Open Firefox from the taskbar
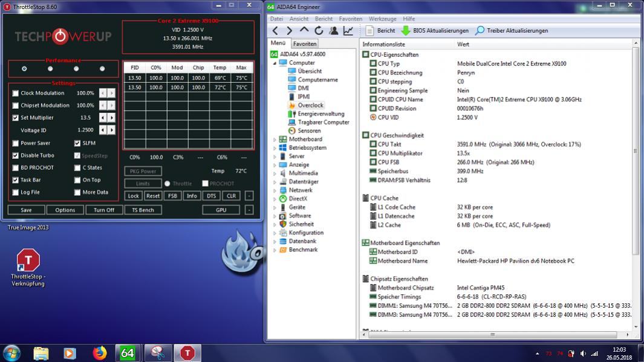 (x=99, y=353)
